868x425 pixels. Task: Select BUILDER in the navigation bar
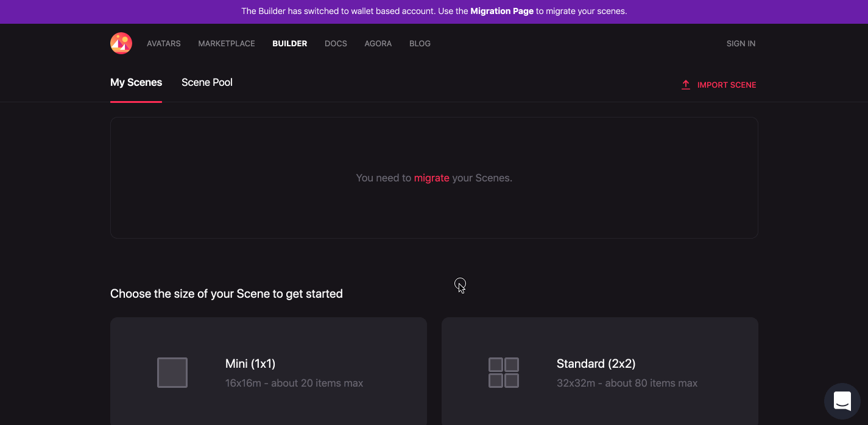coord(289,43)
